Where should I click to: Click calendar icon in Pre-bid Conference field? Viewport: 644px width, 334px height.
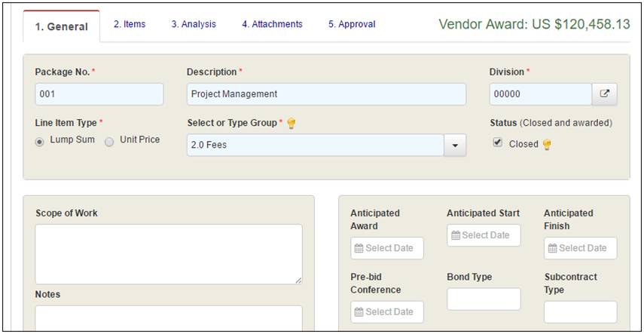359,312
